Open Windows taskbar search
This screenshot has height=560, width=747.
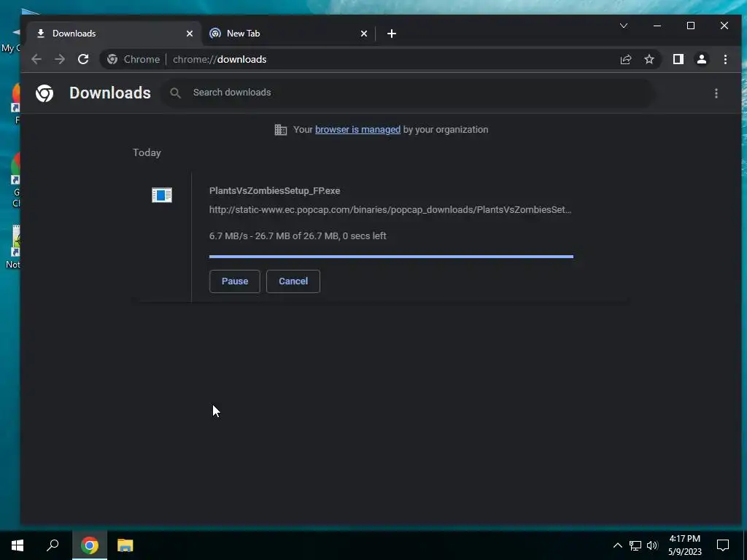tap(53, 545)
